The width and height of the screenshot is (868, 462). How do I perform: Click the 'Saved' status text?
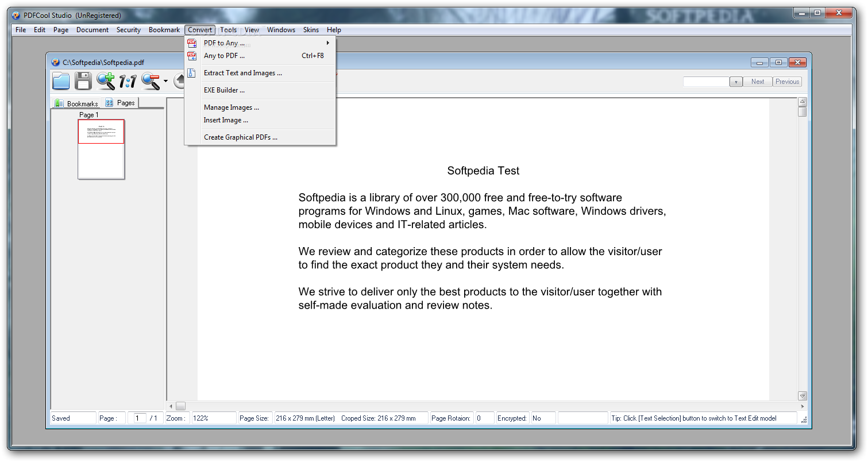coord(61,418)
